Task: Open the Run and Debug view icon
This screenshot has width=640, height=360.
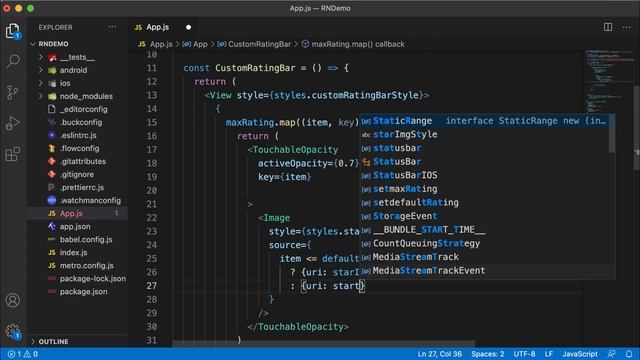Action: (13, 122)
